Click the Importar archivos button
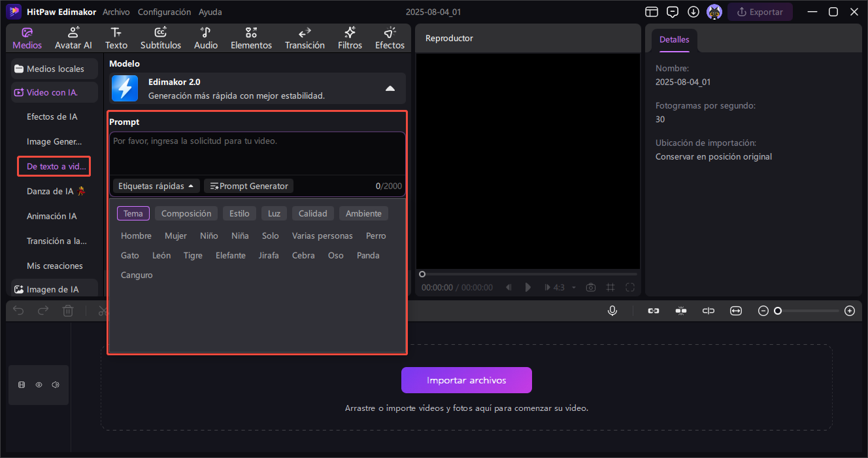 pyautogui.click(x=467, y=380)
